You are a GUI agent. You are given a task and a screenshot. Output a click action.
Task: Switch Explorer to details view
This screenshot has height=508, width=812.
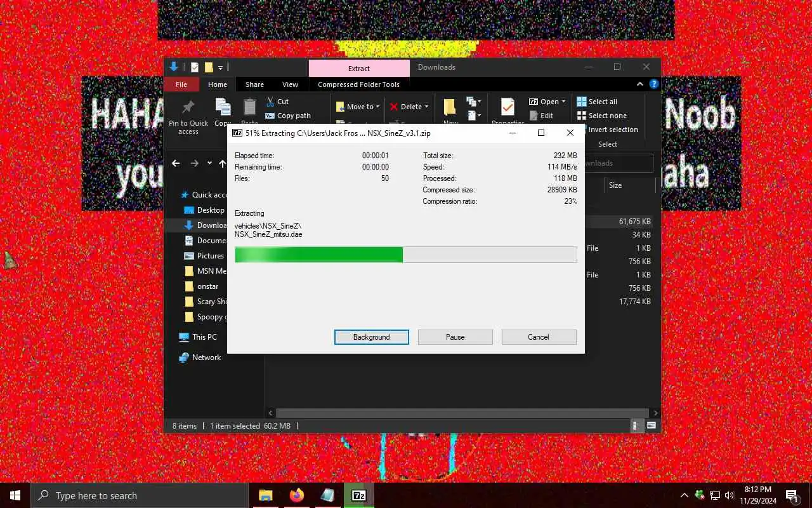639,426
